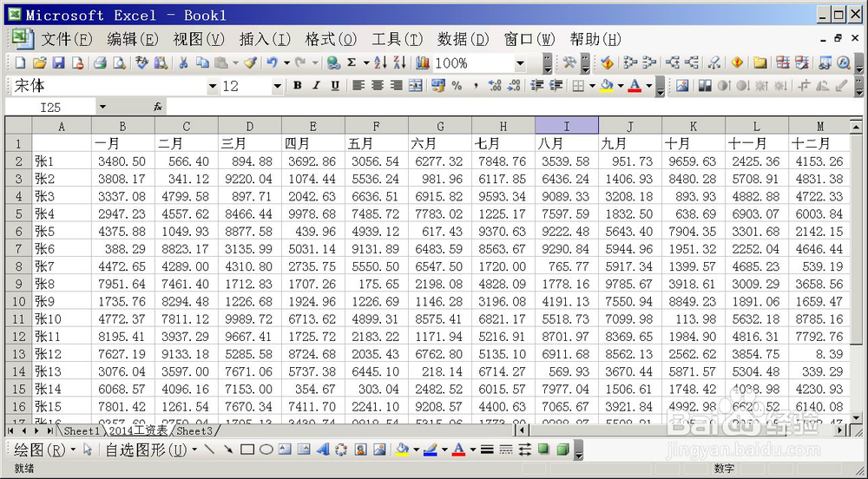Open the 插入(I) menu
The image size is (868, 479).
coord(265,39)
